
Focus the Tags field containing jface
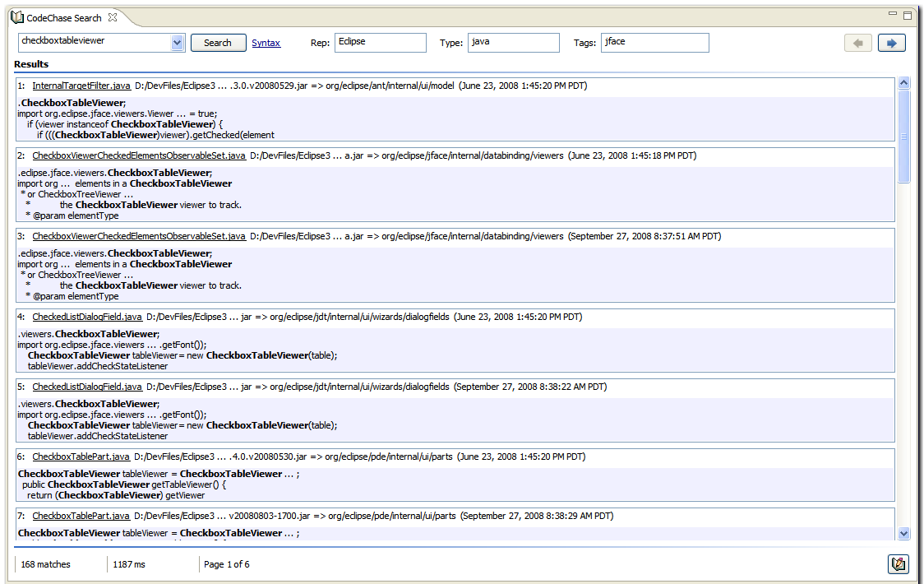(654, 43)
